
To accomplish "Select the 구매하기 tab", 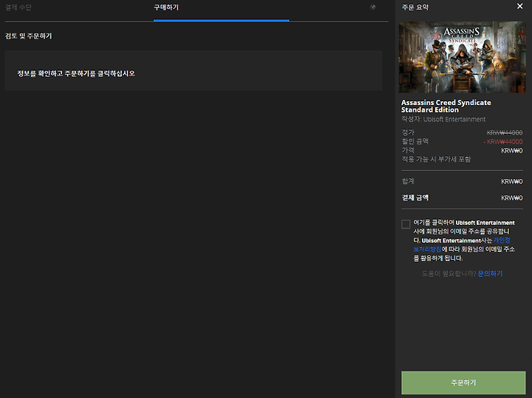I will point(166,7).
